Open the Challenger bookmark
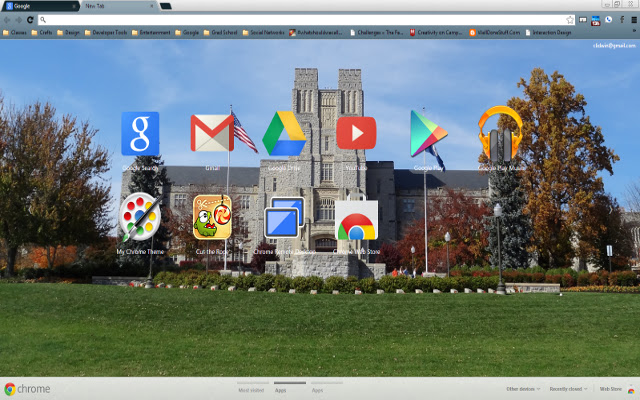Screen dimensions: 640x400 click(x=376, y=33)
